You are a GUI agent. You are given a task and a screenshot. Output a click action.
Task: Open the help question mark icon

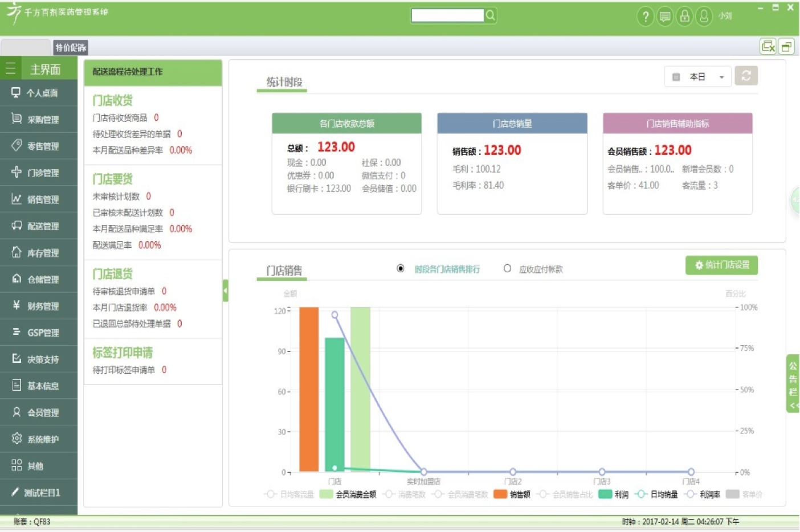click(645, 17)
